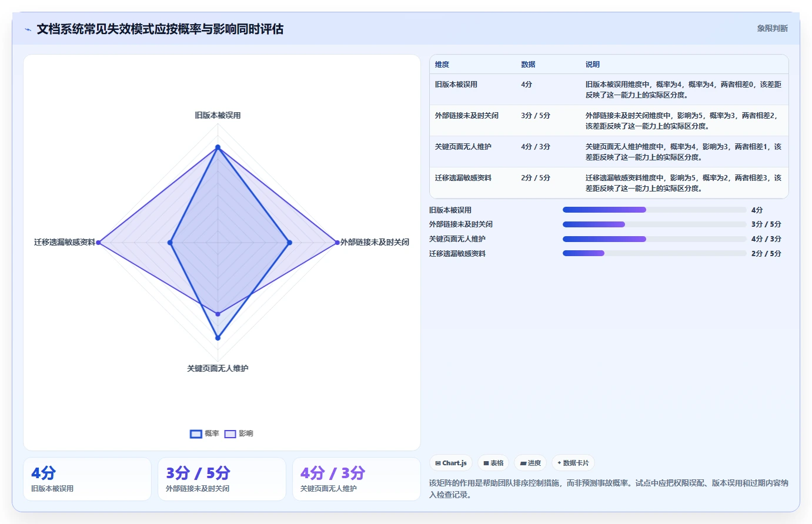Click the radar point at the 旧版本被误用 axis
Image resolution: width=812 pixels, height=524 pixels.
pos(218,147)
